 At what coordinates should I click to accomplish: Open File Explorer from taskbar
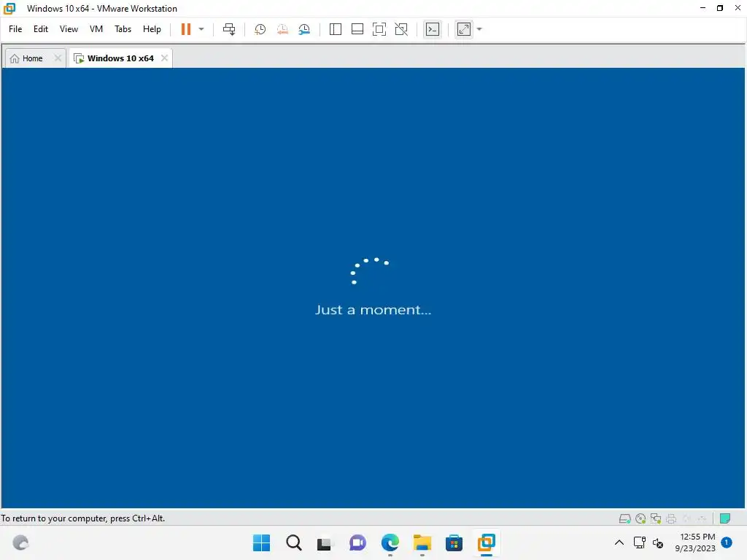click(x=422, y=542)
